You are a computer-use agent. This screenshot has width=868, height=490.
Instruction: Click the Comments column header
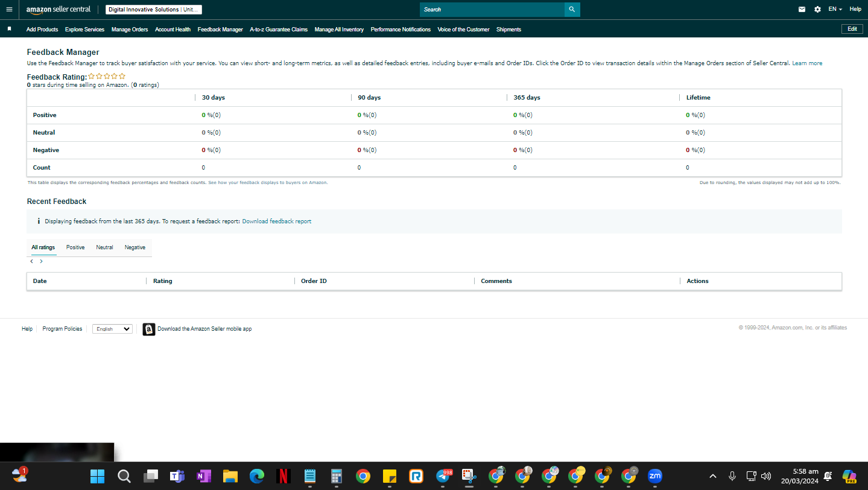tap(496, 281)
